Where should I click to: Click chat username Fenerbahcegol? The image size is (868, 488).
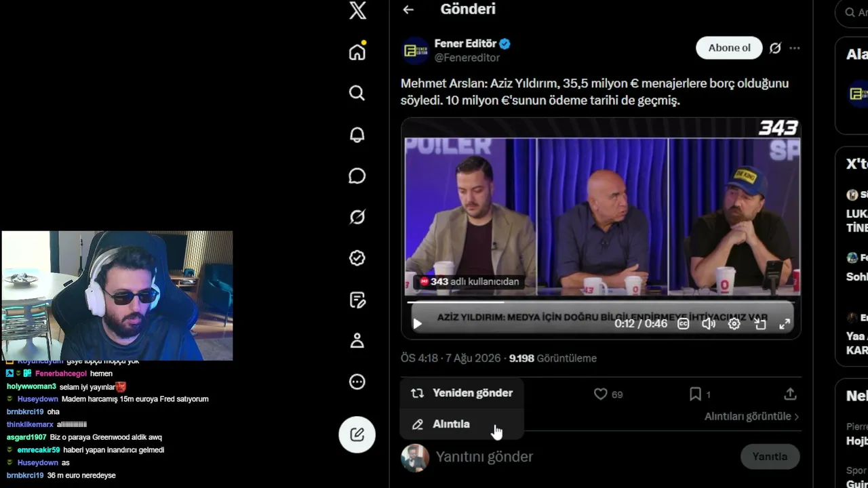click(61, 373)
